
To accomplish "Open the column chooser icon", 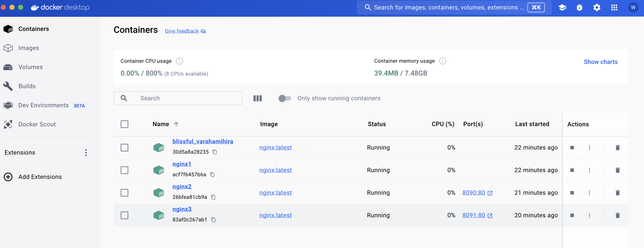I will point(258,98).
